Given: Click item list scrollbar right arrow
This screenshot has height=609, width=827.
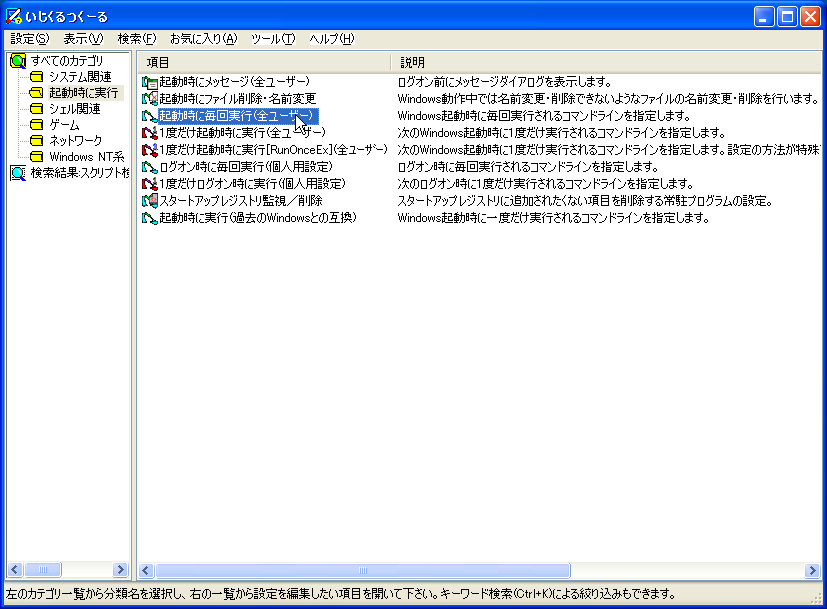Looking at the screenshot, I should tap(812, 571).
